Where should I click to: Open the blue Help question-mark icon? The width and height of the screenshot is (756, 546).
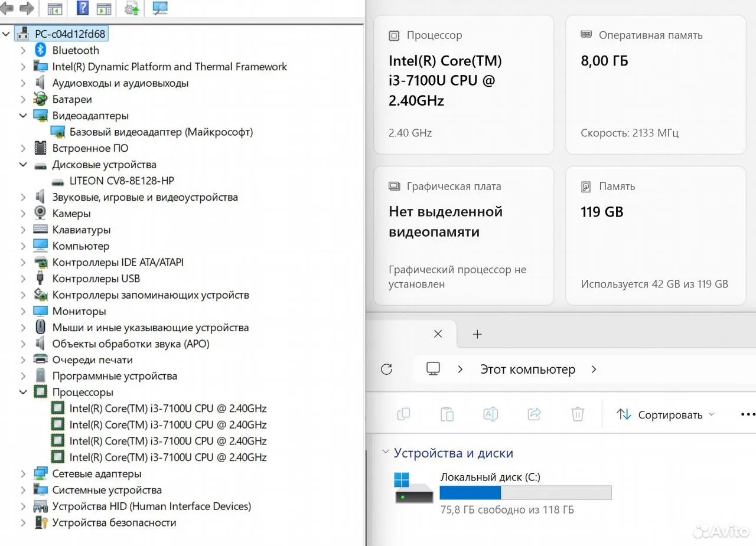[83, 8]
